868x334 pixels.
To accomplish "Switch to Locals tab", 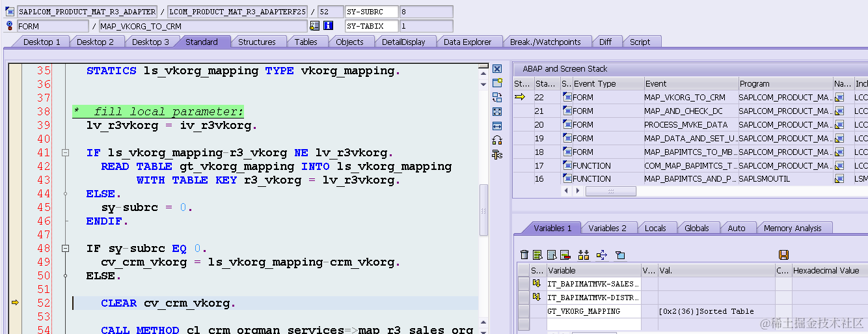I will 655,228.
